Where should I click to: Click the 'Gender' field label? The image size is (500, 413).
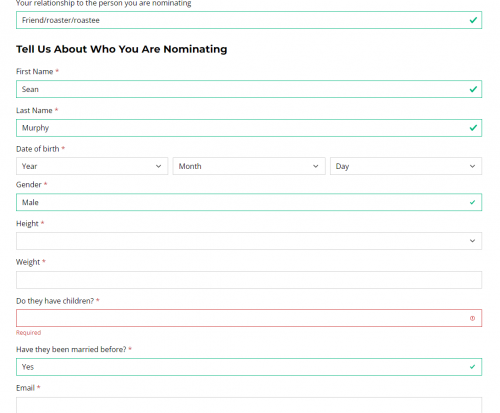tap(29, 185)
